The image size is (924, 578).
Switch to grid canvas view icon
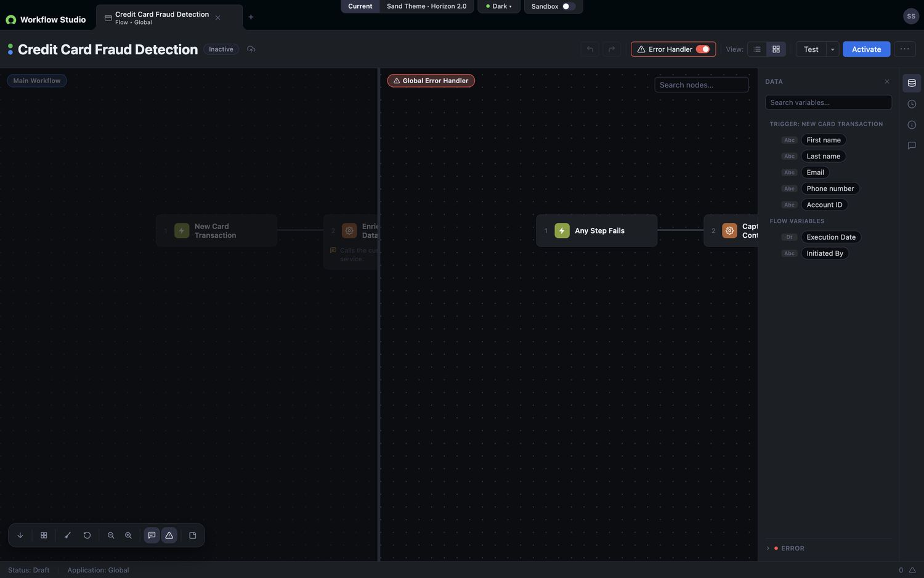tap(776, 49)
